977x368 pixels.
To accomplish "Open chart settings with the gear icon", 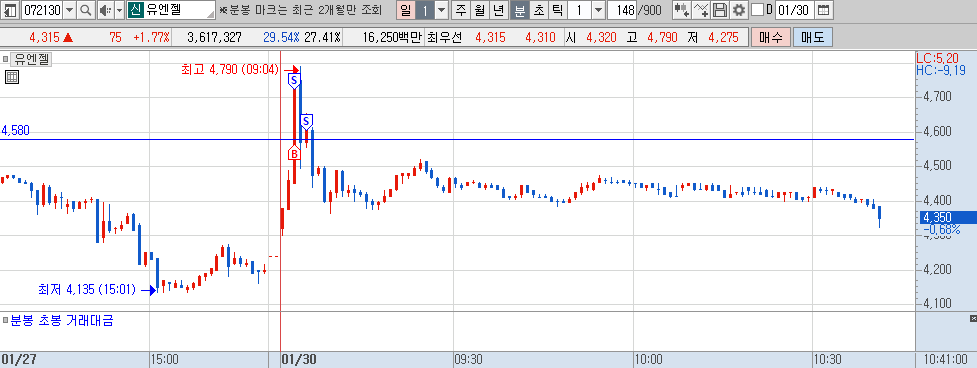I will (739, 10).
